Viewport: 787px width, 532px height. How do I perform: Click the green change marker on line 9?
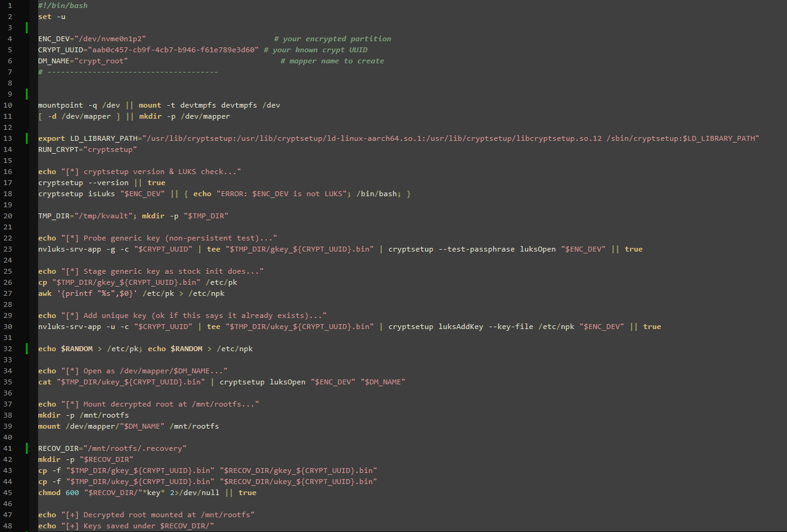[27, 94]
